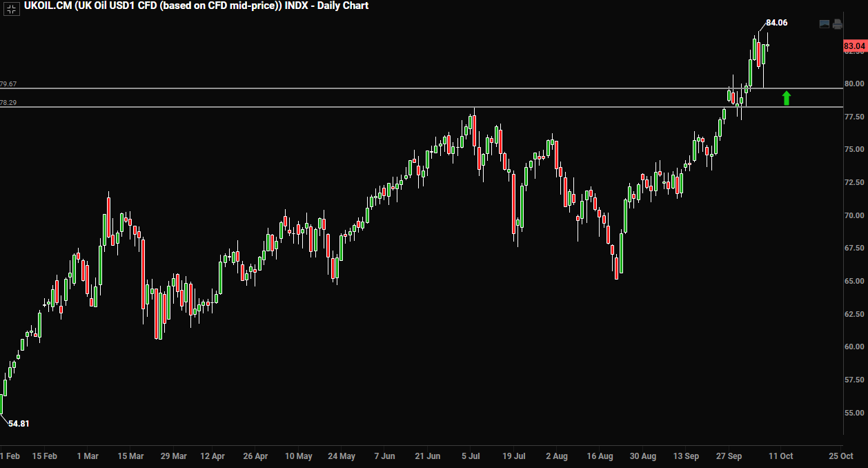This screenshot has width=868, height=468.
Task: Click the 65.00 price axis value
Action: 854,281
